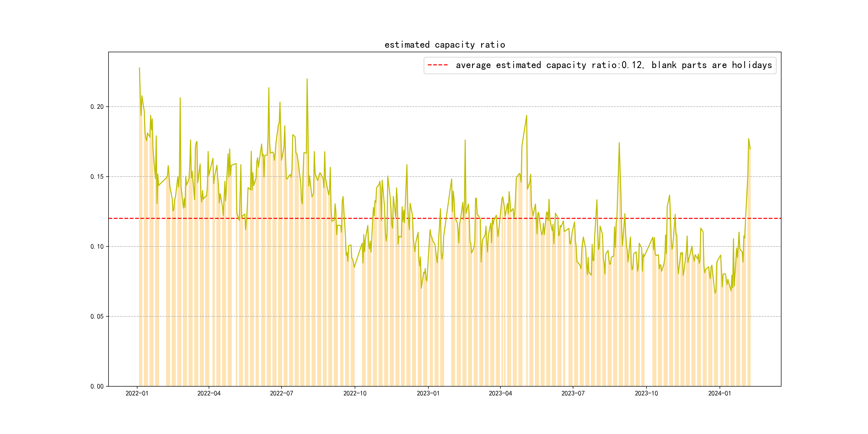
Task: Click the 2022-10 x-axis date label
Action: click(355, 394)
